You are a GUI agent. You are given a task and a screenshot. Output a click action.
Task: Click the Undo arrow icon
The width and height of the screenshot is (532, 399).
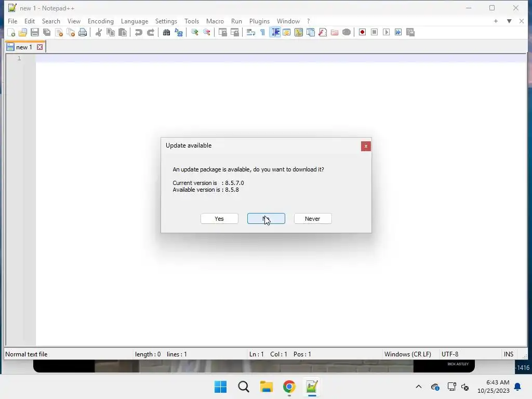(x=138, y=32)
